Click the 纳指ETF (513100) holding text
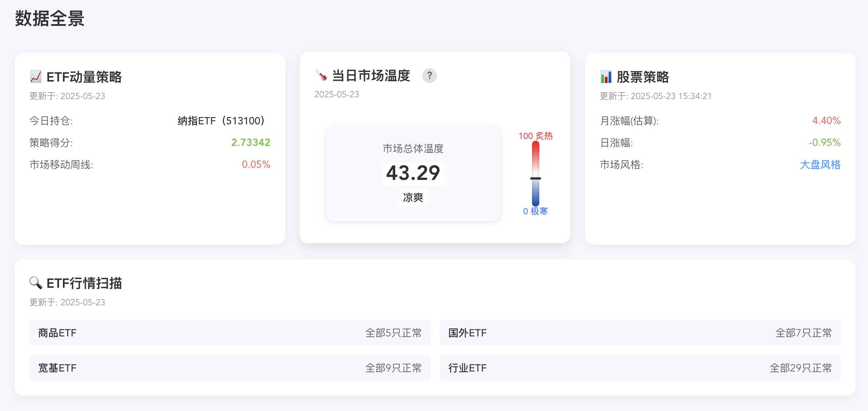 pyautogui.click(x=221, y=121)
